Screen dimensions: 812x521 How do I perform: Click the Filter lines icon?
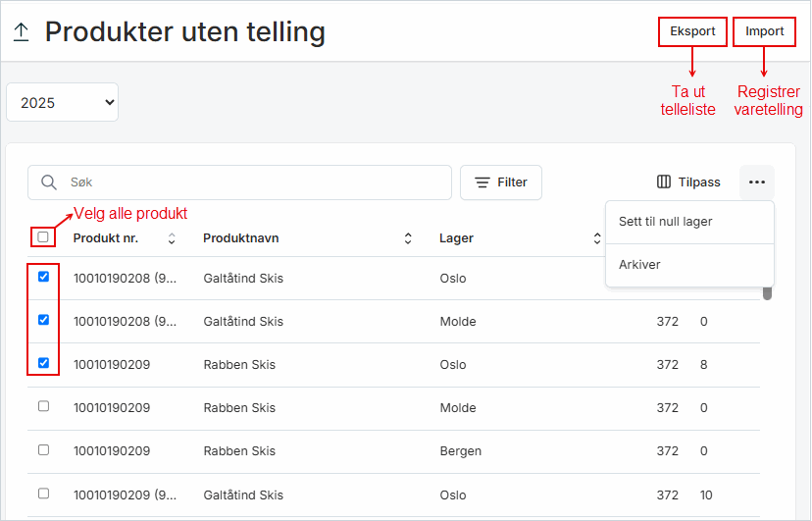pyautogui.click(x=482, y=182)
